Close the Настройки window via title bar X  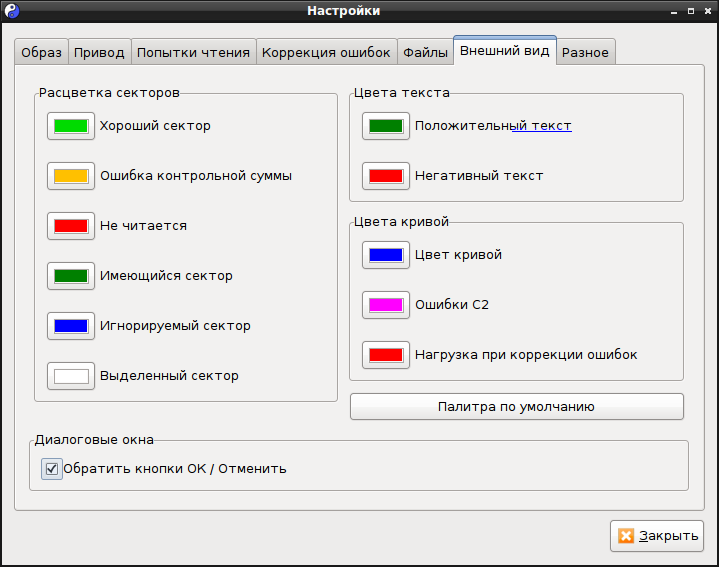pos(708,11)
